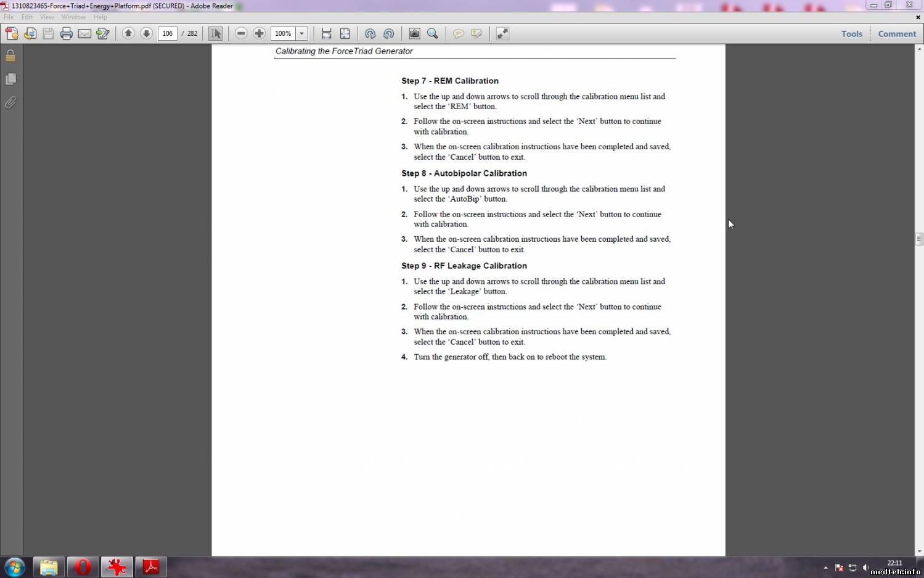924x578 pixels.
Task: Open the Comment pane
Action: click(x=897, y=34)
